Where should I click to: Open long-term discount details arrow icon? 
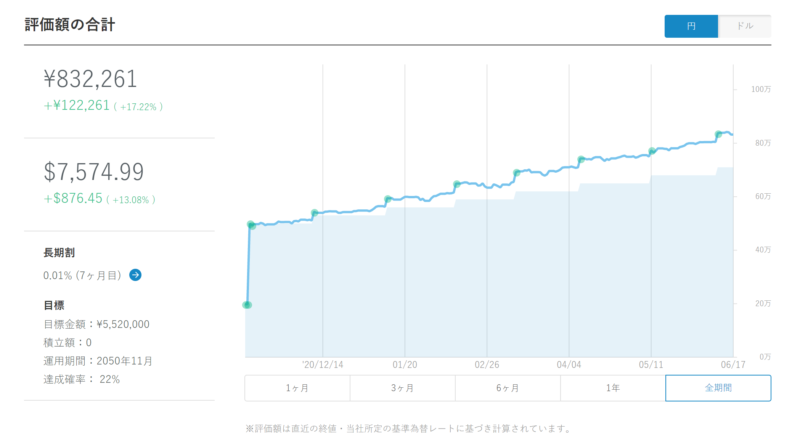pos(135,275)
